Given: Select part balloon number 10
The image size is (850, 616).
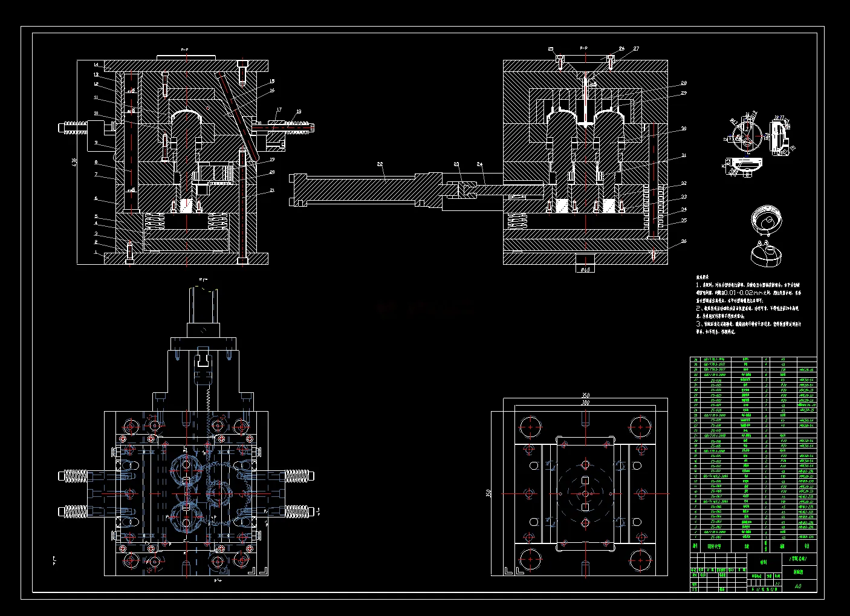Looking at the screenshot, I should (96, 113).
